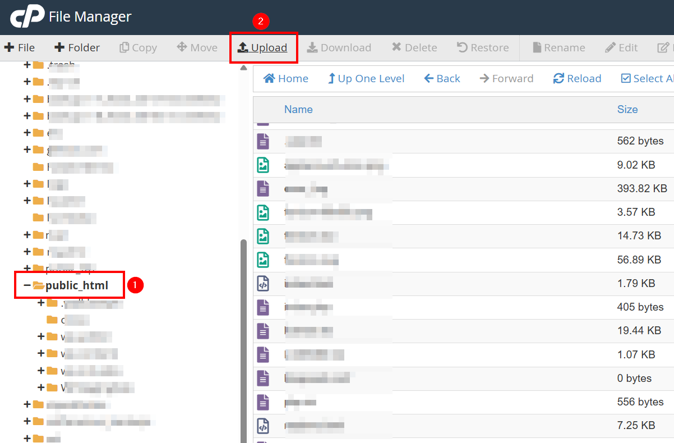Open the Upload dialog

(x=263, y=48)
